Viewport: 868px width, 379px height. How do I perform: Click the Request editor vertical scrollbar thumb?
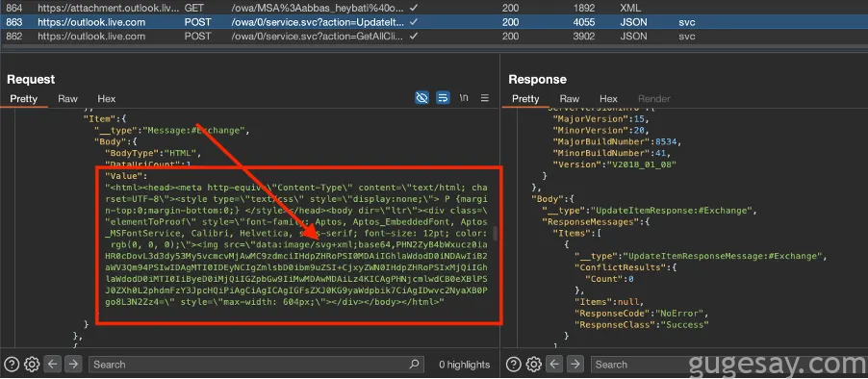coord(496,234)
